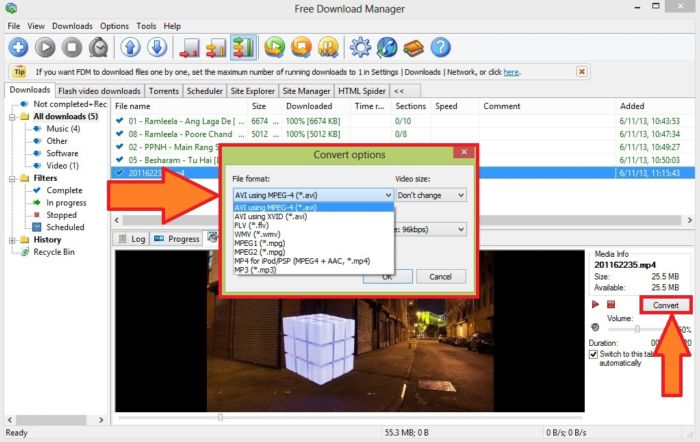Open the File menu
Viewport: 700px width, 442px height.
(13, 26)
